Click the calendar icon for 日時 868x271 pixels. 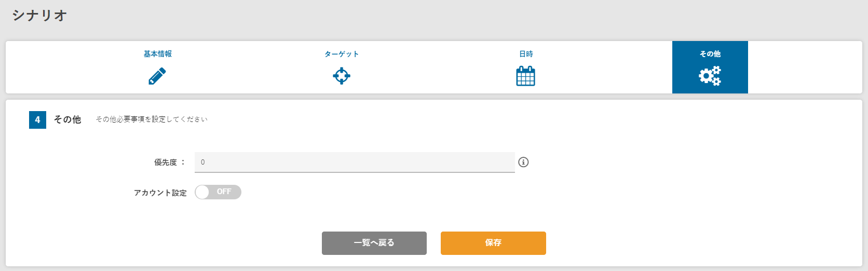coord(525,76)
